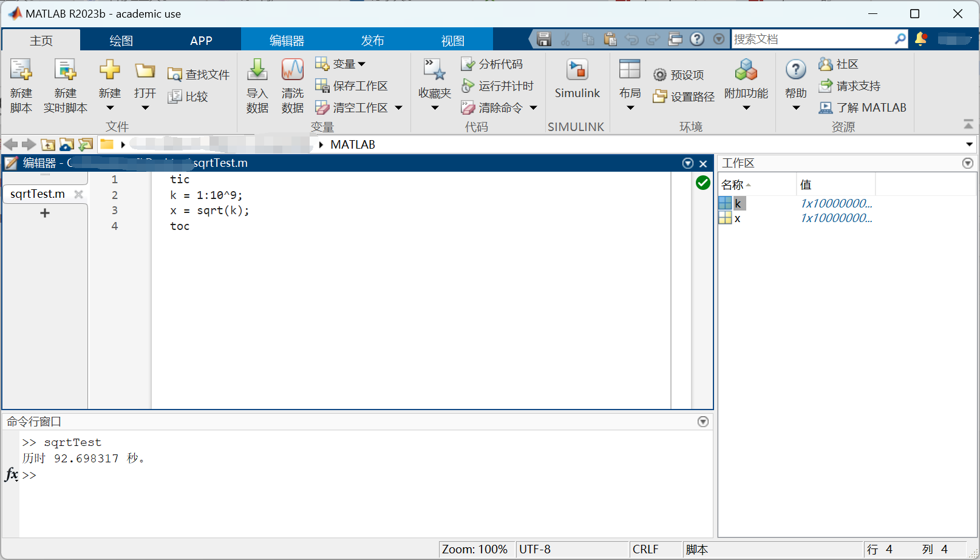Click the green code analyzer checkmark
Viewport: 980px width, 560px height.
[x=703, y=183]
